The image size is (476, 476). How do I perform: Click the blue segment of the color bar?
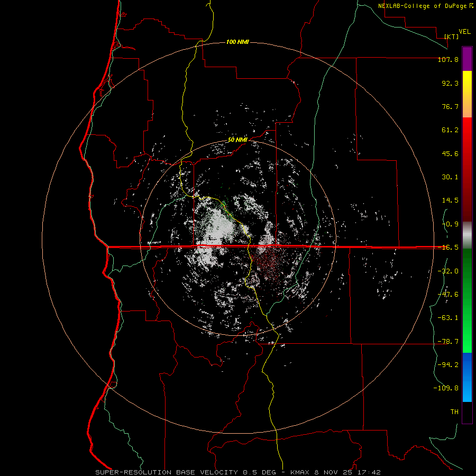point(467,377)
